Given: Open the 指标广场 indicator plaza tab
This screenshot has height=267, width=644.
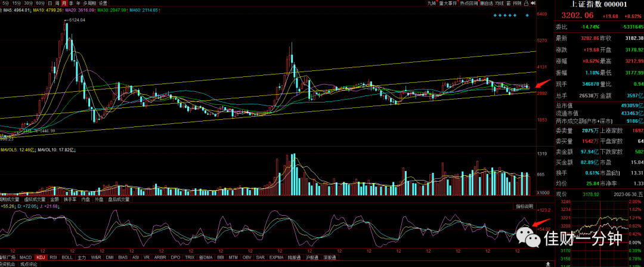Looking at the screenshot, I should (8, 257).
